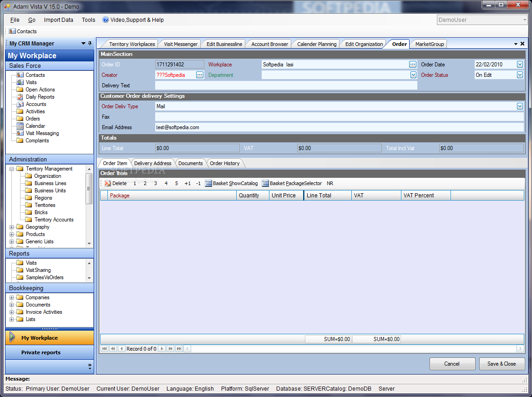Click the -1 quantity button
The width and height of the screenshot is (532, 397).
[198, 183]
